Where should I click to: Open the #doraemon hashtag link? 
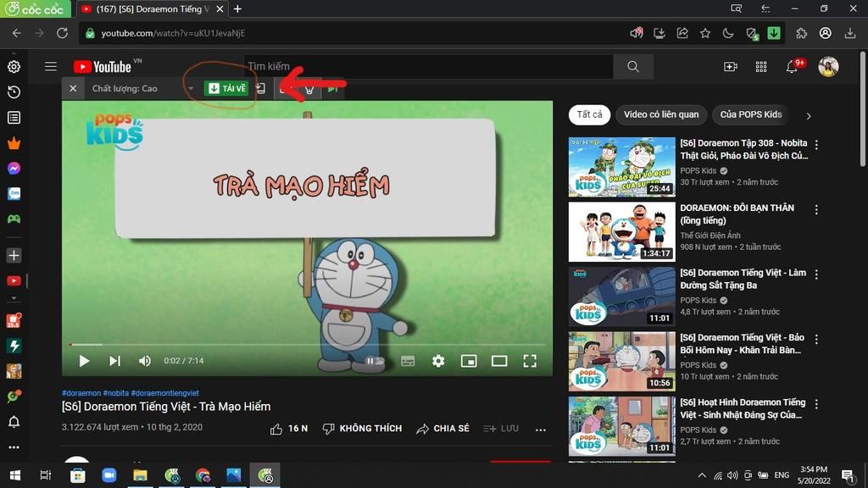point(81,393)
